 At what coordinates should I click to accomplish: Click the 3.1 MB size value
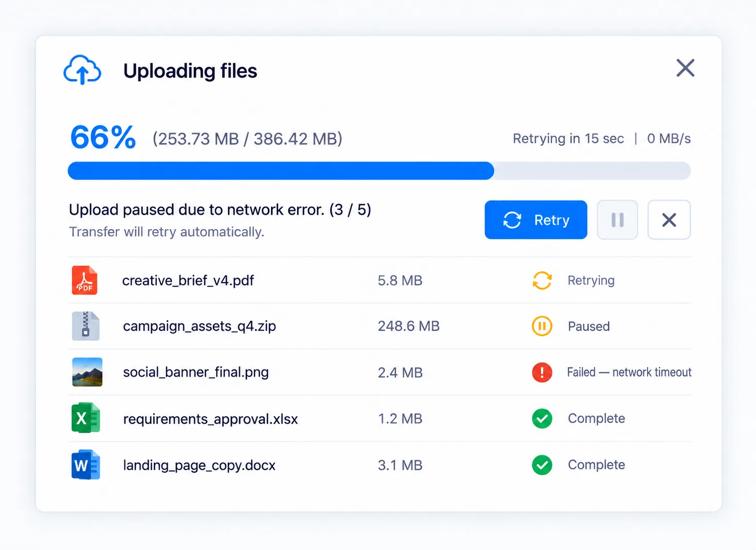pyautogui.click(x=400, y=465)
